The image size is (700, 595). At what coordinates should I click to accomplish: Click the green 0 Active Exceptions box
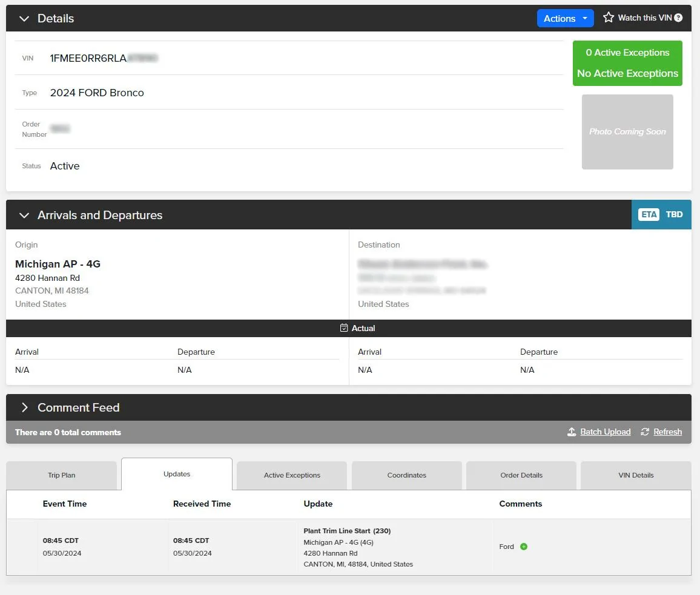627,63
